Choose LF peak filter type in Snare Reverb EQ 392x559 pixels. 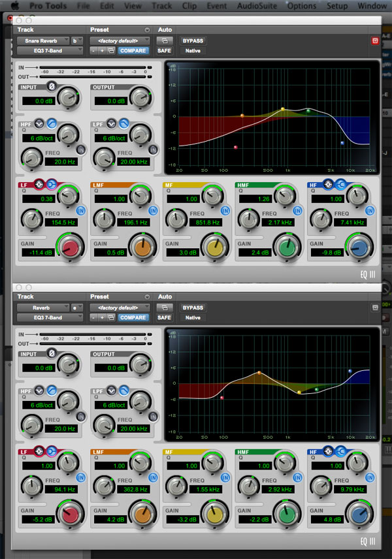[x=39, y=184]
